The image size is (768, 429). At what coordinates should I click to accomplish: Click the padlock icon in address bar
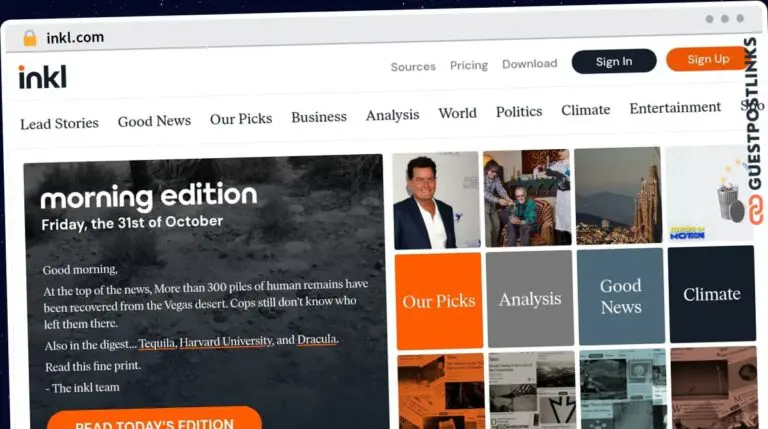coord(30,38)
